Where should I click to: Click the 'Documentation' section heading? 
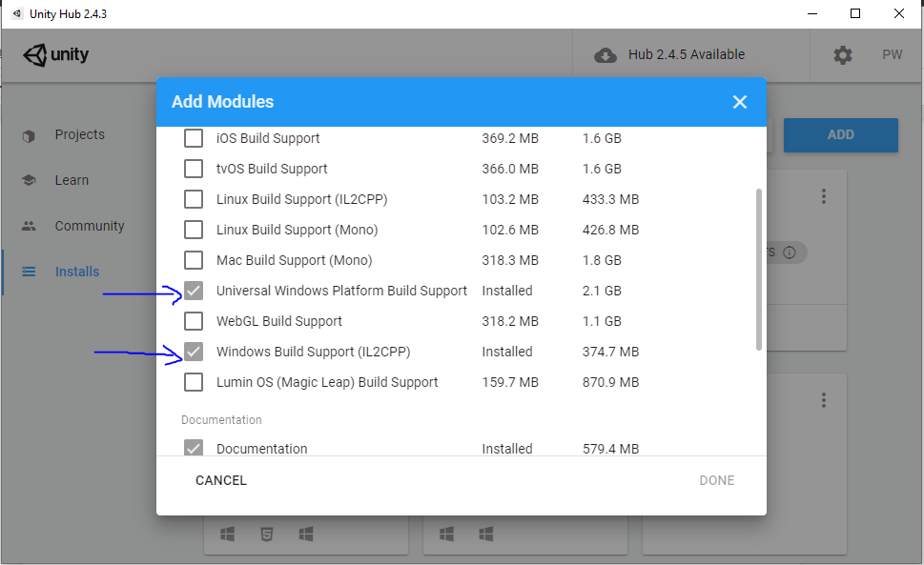click(221, 419)
